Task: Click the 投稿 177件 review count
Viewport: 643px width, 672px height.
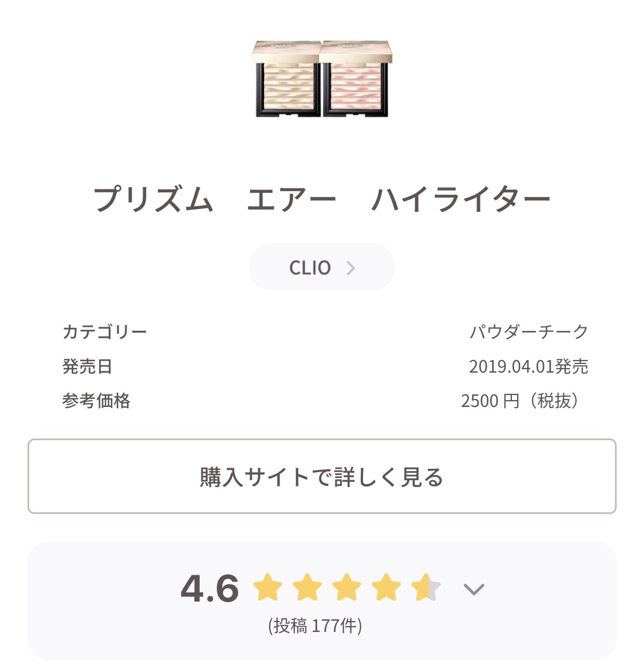Action: tap(315, 626)
